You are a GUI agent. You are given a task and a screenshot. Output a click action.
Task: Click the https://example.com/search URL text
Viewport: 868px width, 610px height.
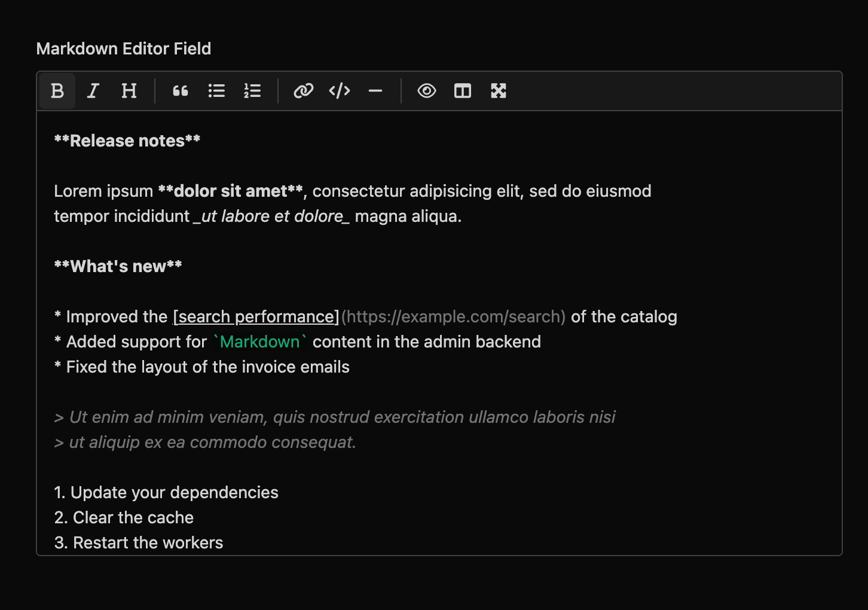click(x=454, y=317)
